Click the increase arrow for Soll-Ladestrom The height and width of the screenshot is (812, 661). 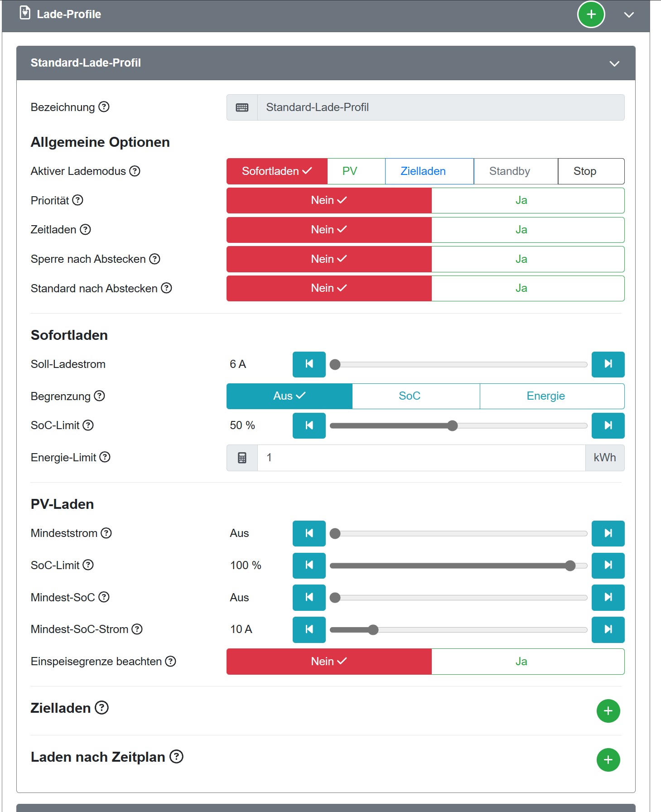(x=608, y=364)
